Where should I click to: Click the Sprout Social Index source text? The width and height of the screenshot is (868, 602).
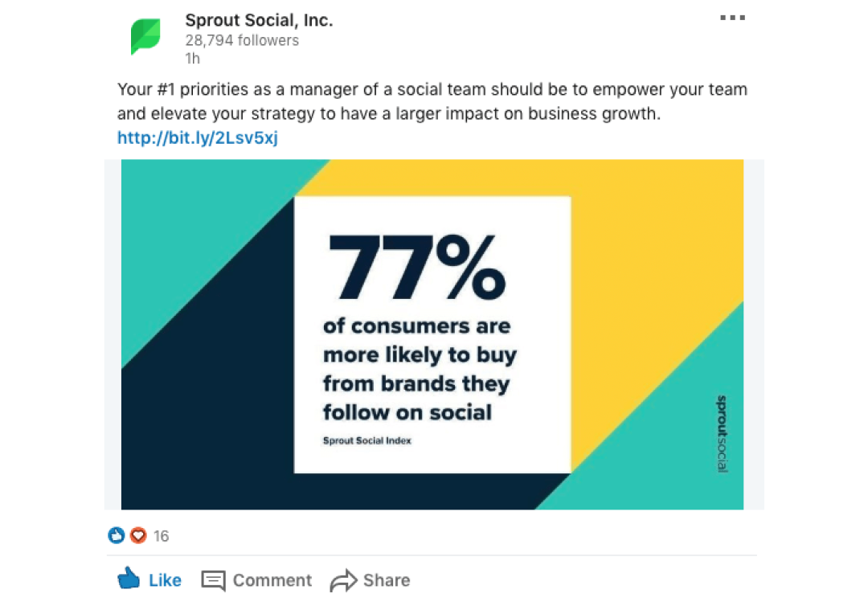click(x=367, y=440)
